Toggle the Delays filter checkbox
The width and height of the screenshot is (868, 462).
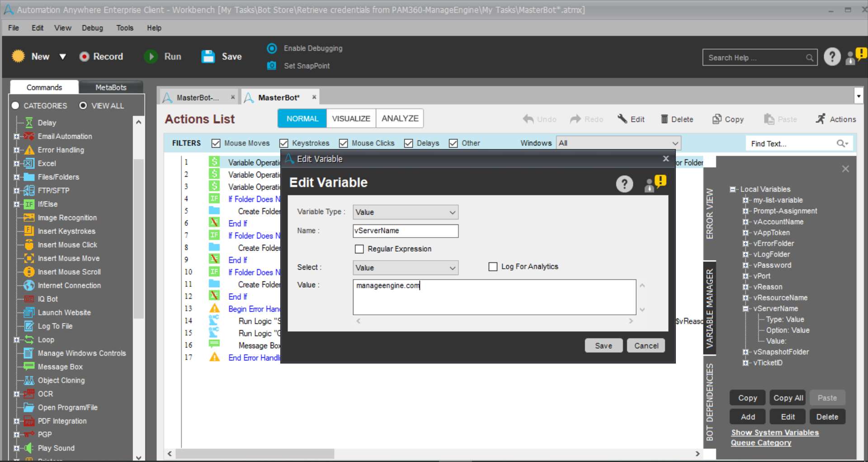pos(409,143)
